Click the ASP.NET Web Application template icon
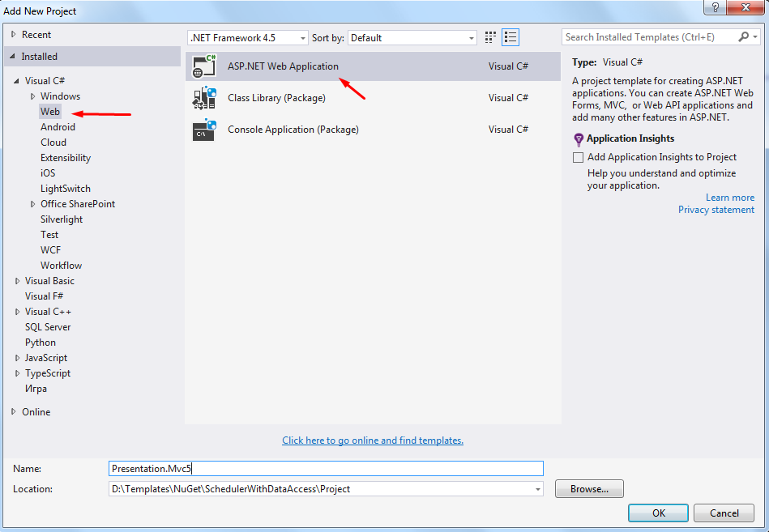 click(204, 66)
